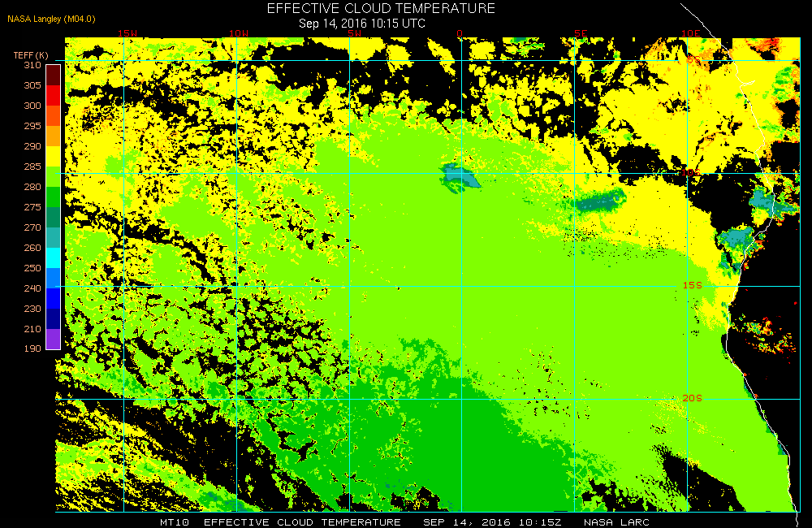Viewport: 812px width, 528px height.
Task: Pick the yellow 285-290 K legend swatch
Action: pyautogui.click(x=54, y=156)
